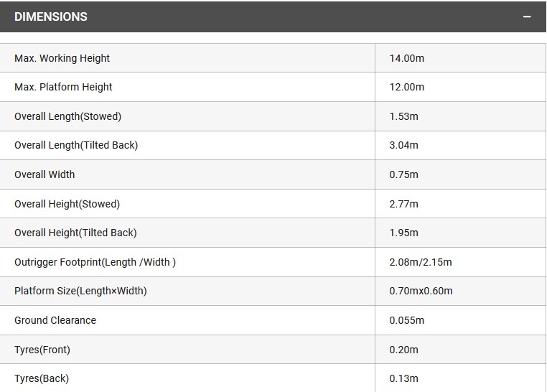Click the 0.75m overall width value
The height and width of the screenshot is (392, 547).
tap(404, 174)
